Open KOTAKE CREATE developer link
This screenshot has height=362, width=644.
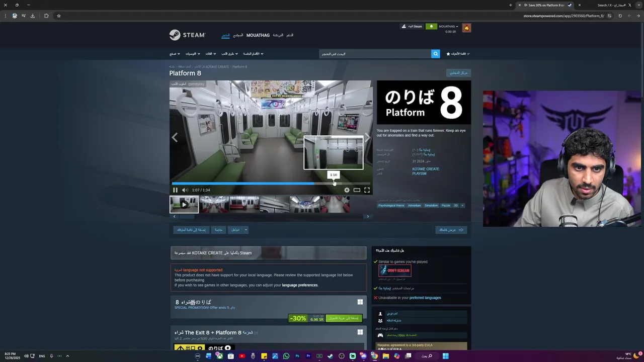tap(426, 169)
